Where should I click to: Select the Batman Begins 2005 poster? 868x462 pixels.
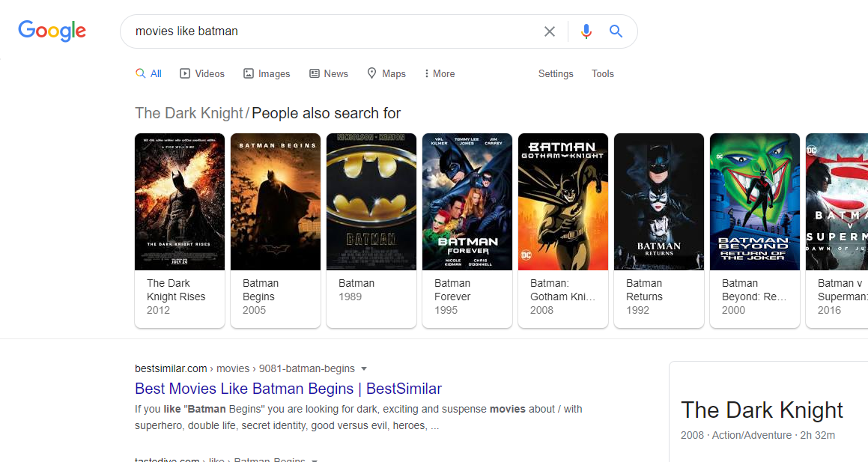click(x=276, y=201)
